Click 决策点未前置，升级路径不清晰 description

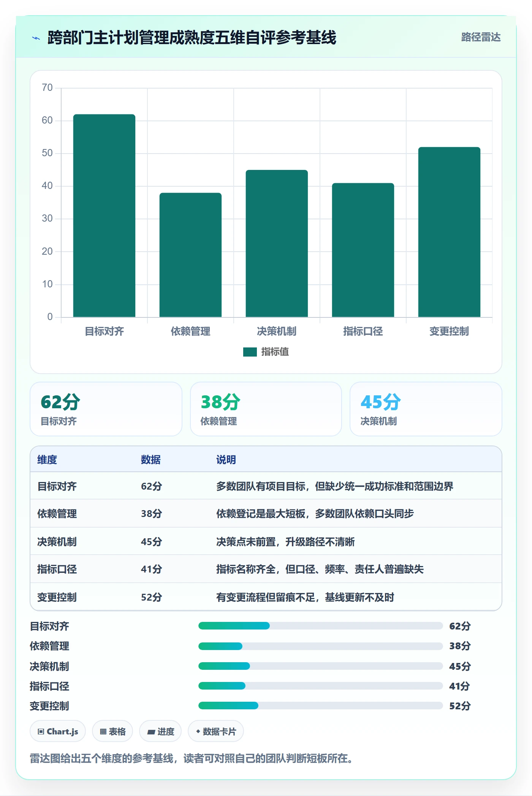tap(285, 542)
